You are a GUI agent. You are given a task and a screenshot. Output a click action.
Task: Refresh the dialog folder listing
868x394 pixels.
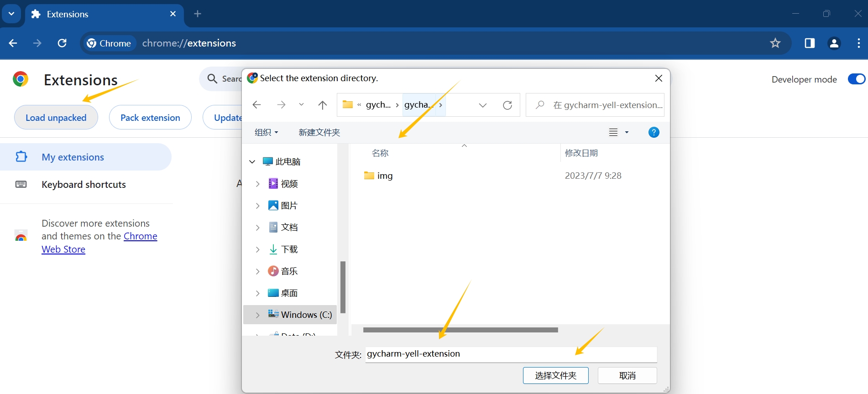pos(507,105)
